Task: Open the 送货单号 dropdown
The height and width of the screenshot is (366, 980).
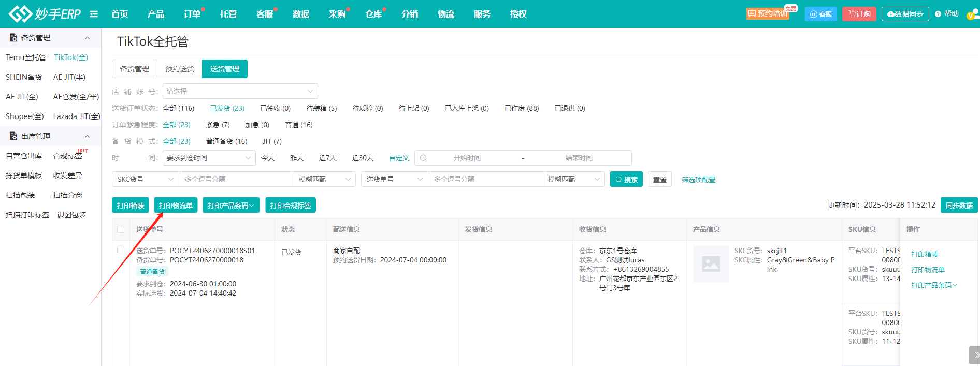Action: tap(395, 179)
